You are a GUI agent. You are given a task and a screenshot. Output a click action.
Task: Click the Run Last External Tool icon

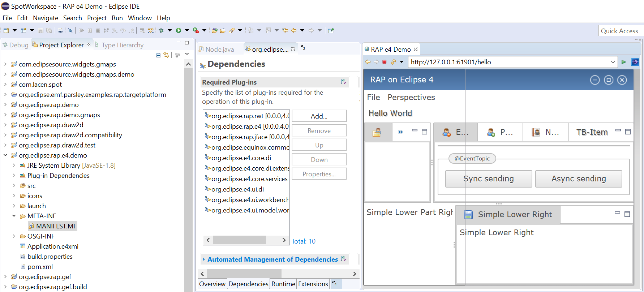coord(196,31)
